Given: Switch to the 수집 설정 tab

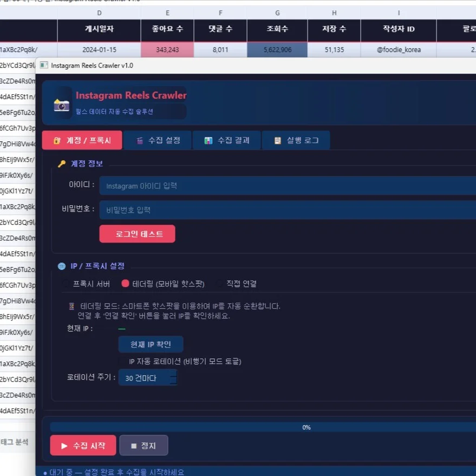Looking at the screenshot, I should point(158,140).
